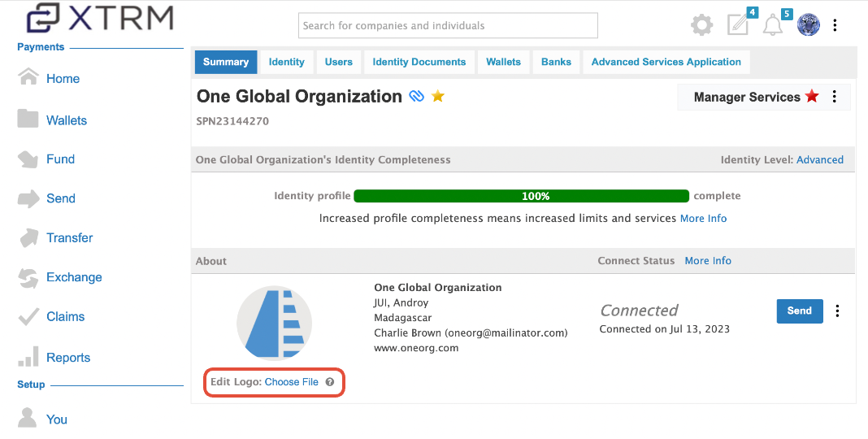Click the Connected status text
The height and width of the screenshot is (439, 868).
tap(640, 310)
